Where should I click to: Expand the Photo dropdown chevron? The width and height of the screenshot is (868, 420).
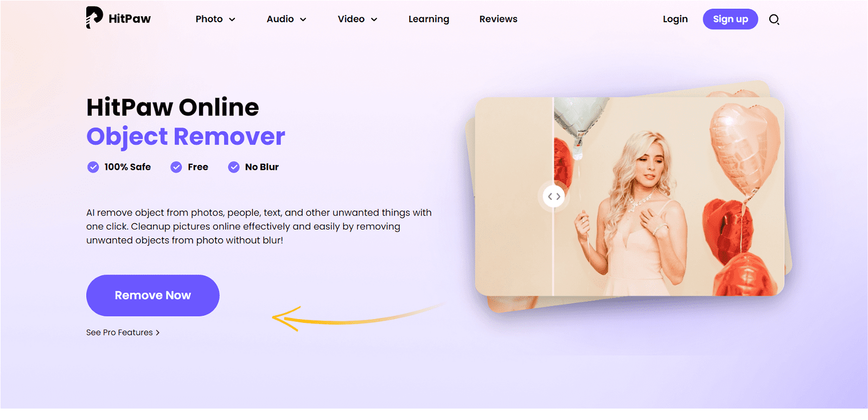coord(232,20)
